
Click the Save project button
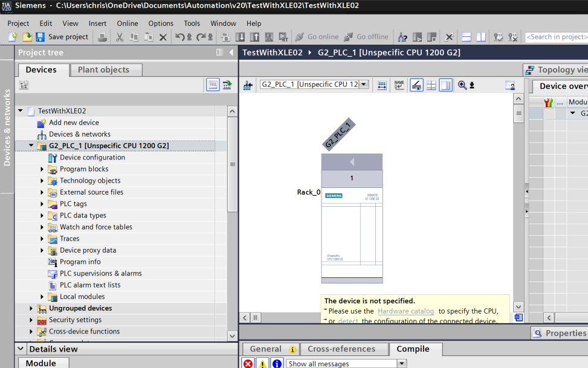pos(63,37)
